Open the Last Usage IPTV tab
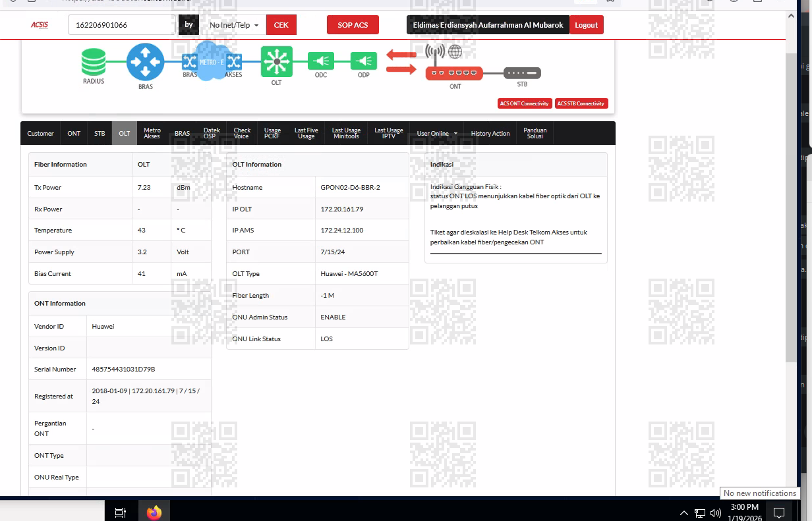 (x=389, y=134)
